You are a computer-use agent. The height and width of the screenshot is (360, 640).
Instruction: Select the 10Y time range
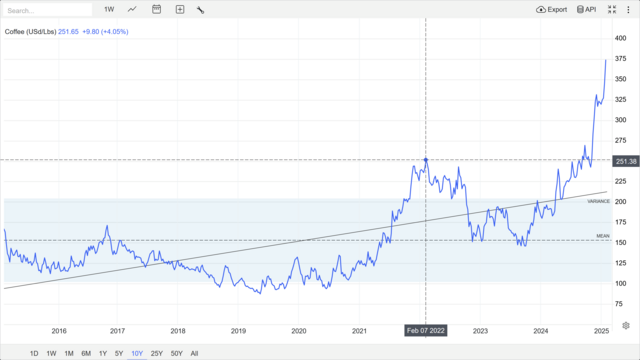(x=137, y=353)
